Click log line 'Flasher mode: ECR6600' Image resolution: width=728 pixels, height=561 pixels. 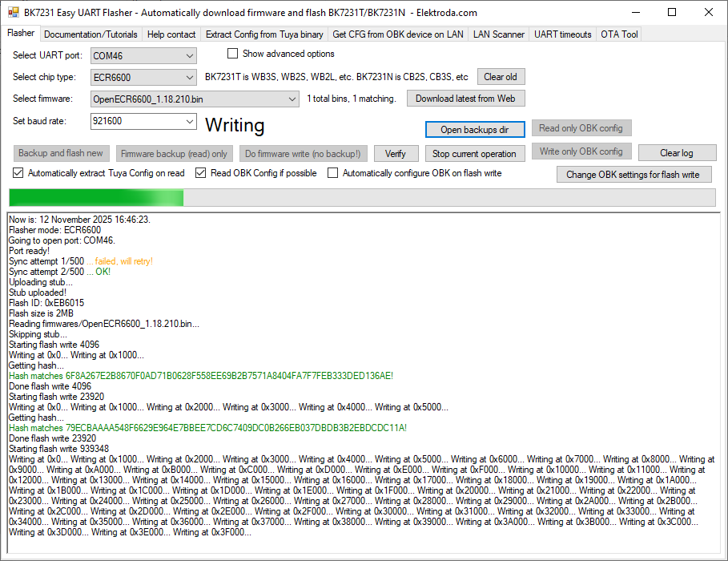coord(54,230)
